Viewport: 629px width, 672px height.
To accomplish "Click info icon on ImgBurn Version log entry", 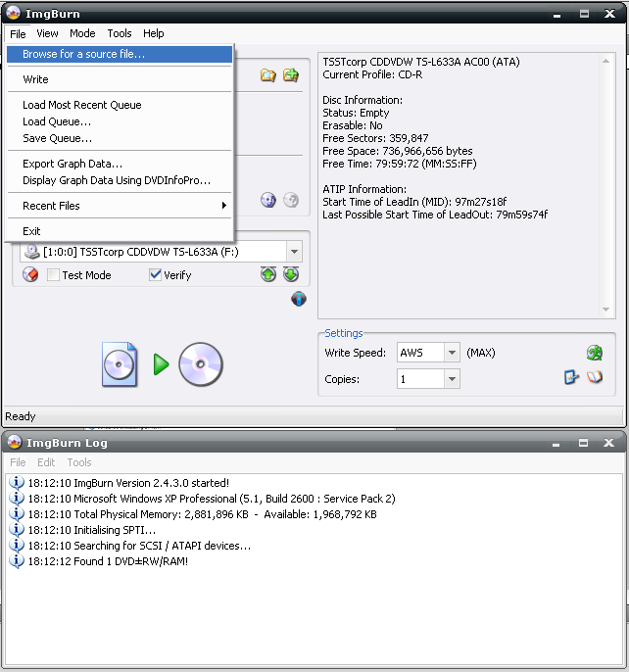I will point(17,483).
